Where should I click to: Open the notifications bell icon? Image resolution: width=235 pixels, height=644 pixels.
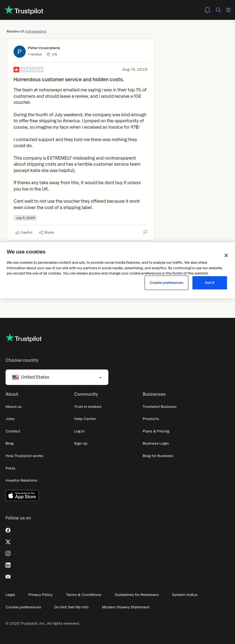pyautogui.click(x=207, y=10)
